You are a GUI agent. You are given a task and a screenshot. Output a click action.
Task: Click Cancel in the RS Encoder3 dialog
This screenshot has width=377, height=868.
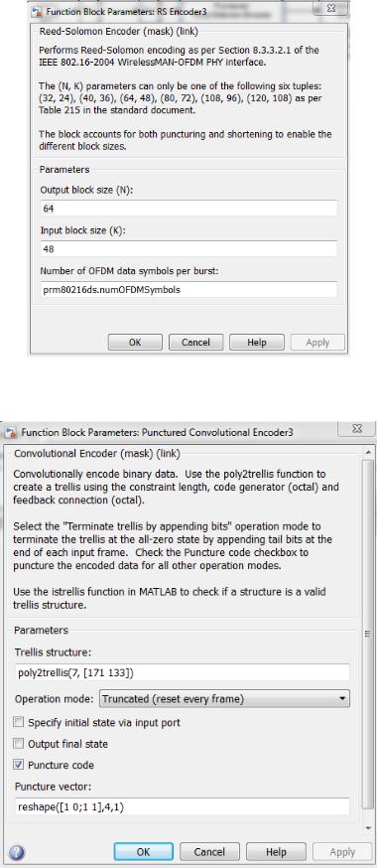tap(195, 342)
